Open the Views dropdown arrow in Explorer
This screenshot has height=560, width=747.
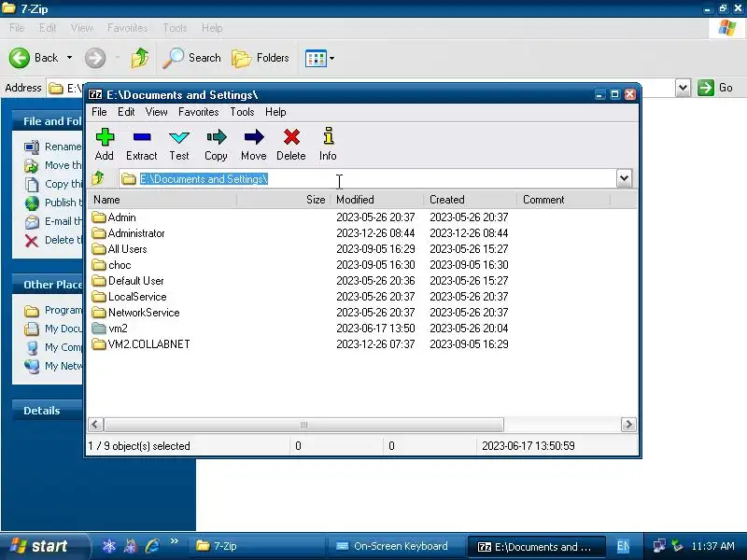332,59
